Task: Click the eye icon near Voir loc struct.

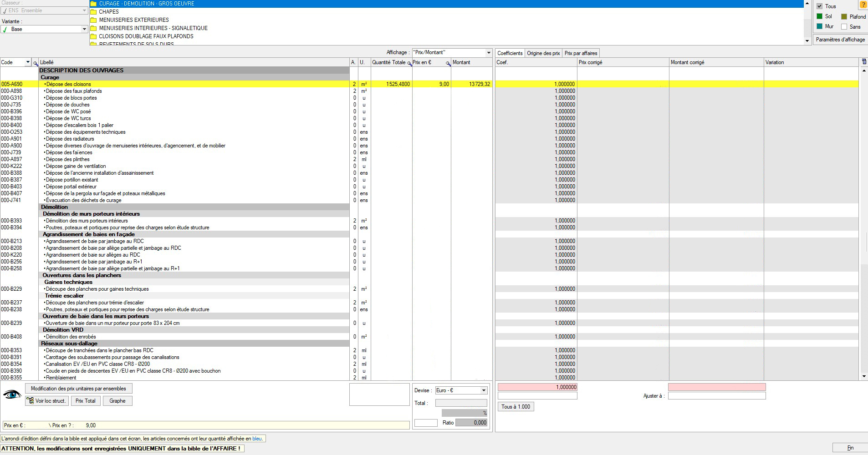Action: point(12,394)
